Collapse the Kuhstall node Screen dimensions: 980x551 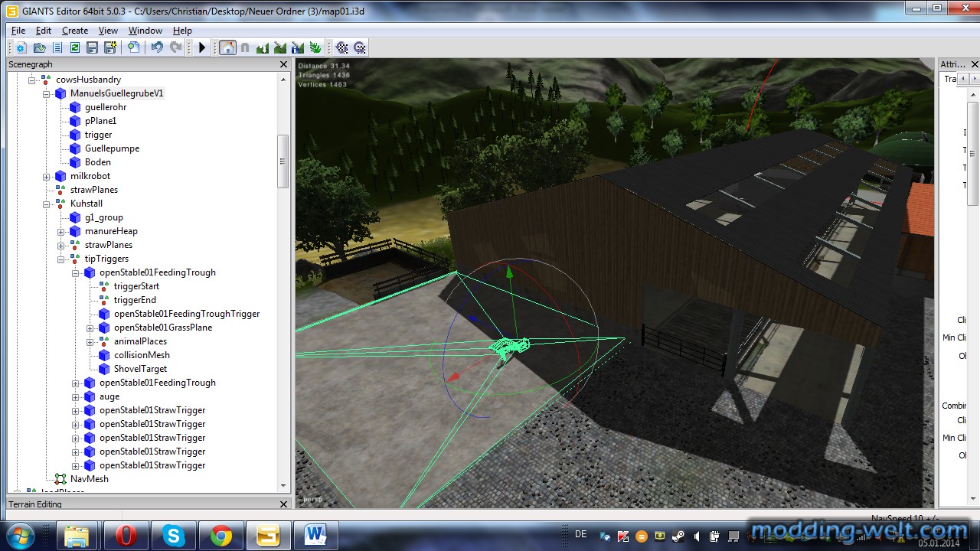[47, 204]
